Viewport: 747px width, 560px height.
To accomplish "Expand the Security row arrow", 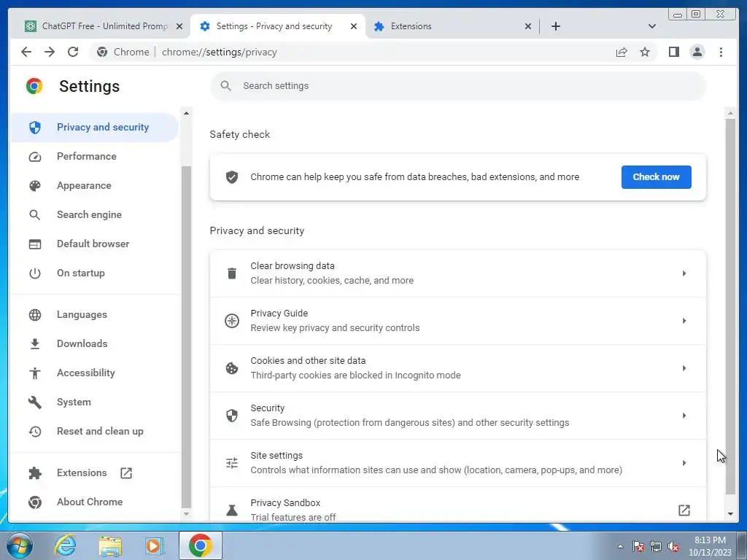I will point(684,415).
